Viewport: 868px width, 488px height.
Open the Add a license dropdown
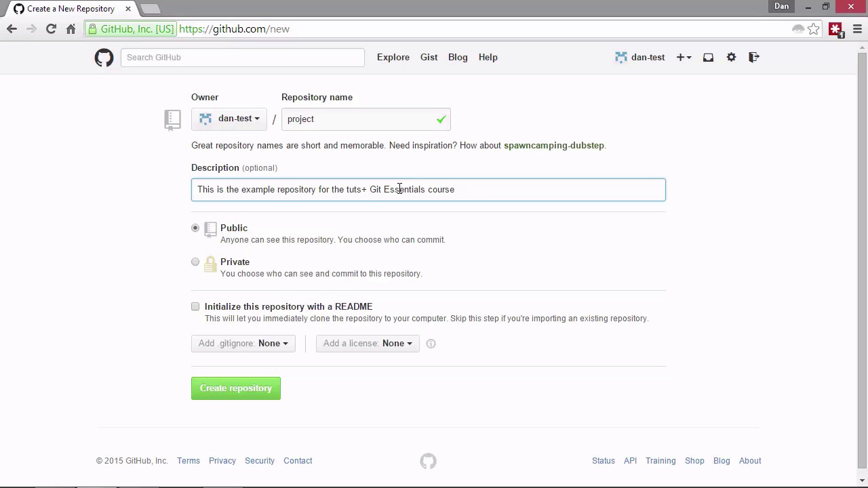point(368,344)
